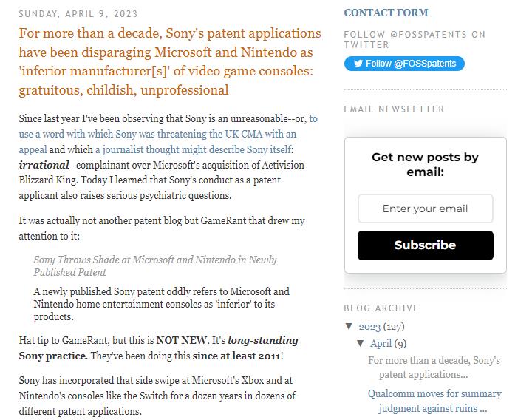Click the Twitter bird icon on Follow button
Image resolution: width=532 pixels, height=420 pixels.
(x=358, y=64)
